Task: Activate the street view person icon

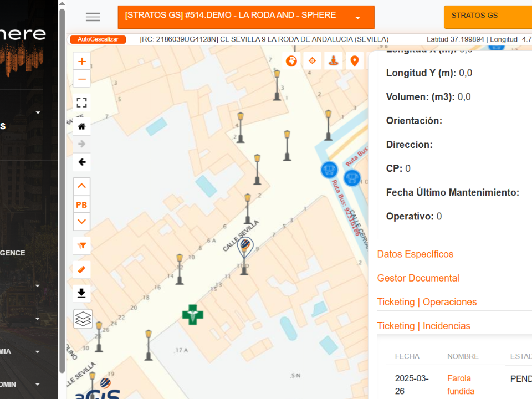Action: pos(334,61)
